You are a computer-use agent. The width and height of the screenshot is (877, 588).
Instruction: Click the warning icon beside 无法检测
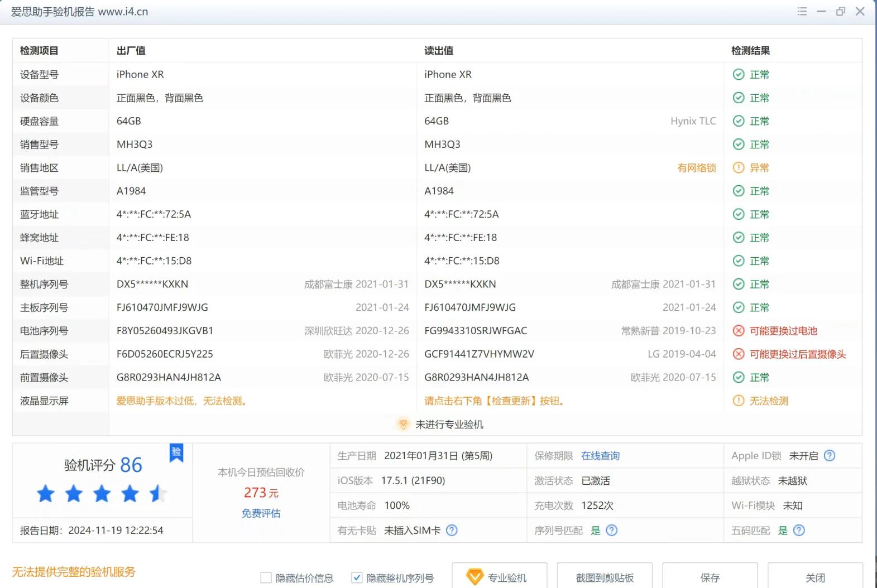(739, 401)
